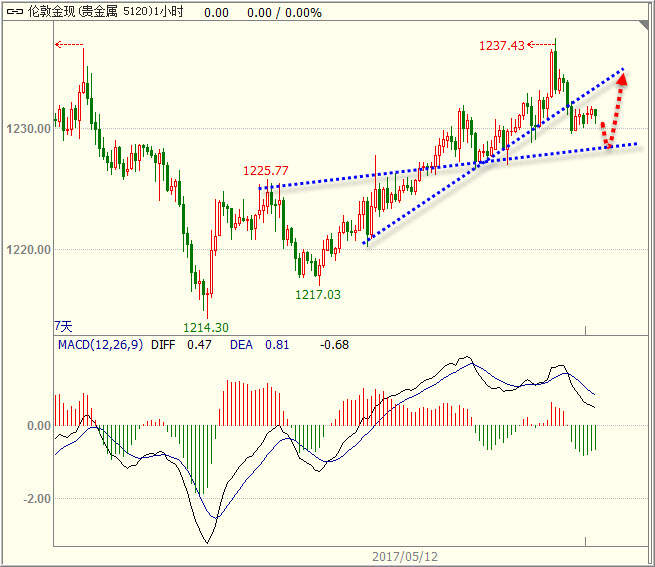Select the 伦敦金现 instrument title
Image resolution: width=655 pixels, height=567 pixels.
coord(52,12)
